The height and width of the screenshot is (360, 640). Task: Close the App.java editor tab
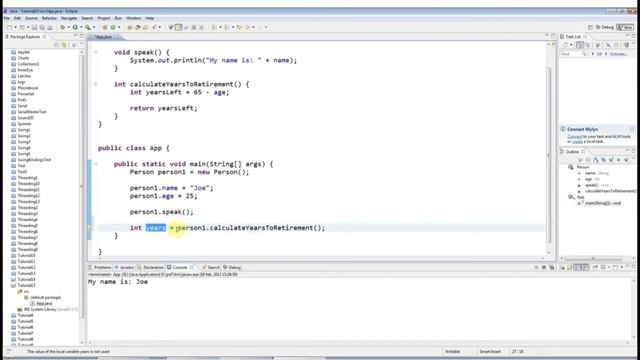(116, 37)
